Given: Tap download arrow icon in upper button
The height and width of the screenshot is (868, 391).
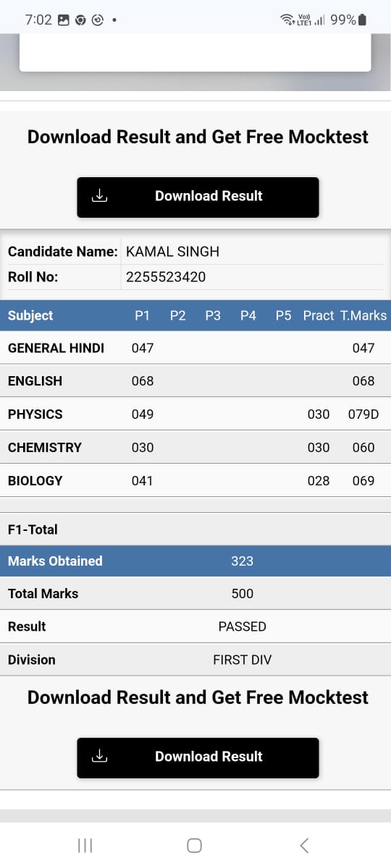Looking at the screenshot, I should tap(101, 196).
